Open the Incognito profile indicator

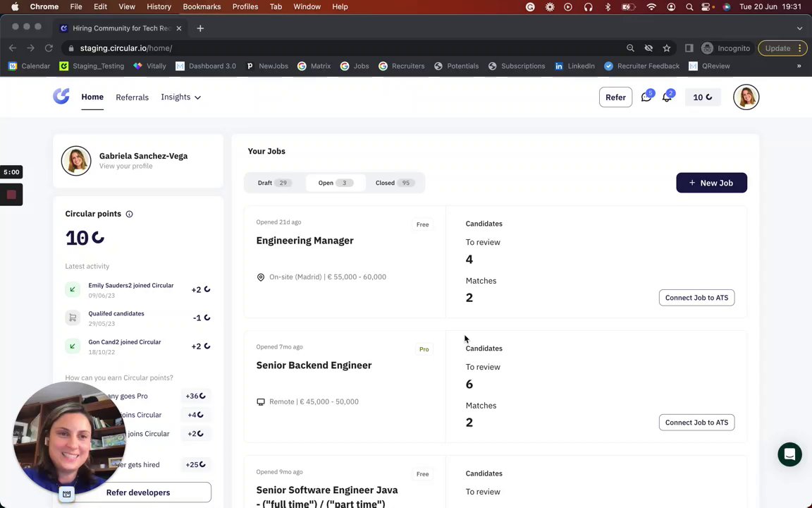coord(725,48)
